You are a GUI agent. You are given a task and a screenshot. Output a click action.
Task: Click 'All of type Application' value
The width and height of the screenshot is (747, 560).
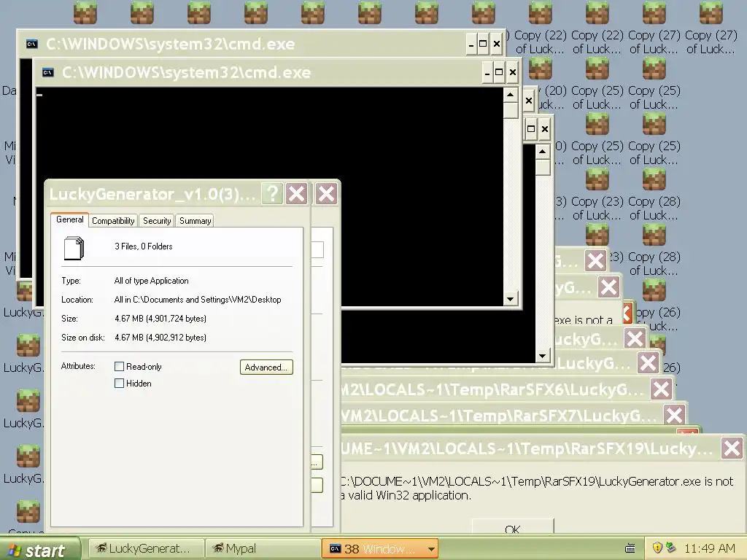click(152, 281)
